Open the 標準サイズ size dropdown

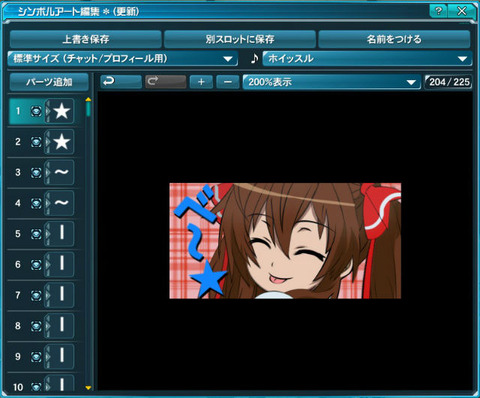point(123,59)
